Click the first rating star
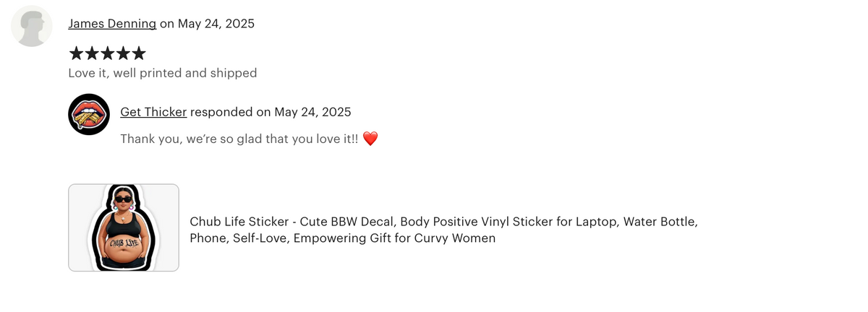 point(75,53)
